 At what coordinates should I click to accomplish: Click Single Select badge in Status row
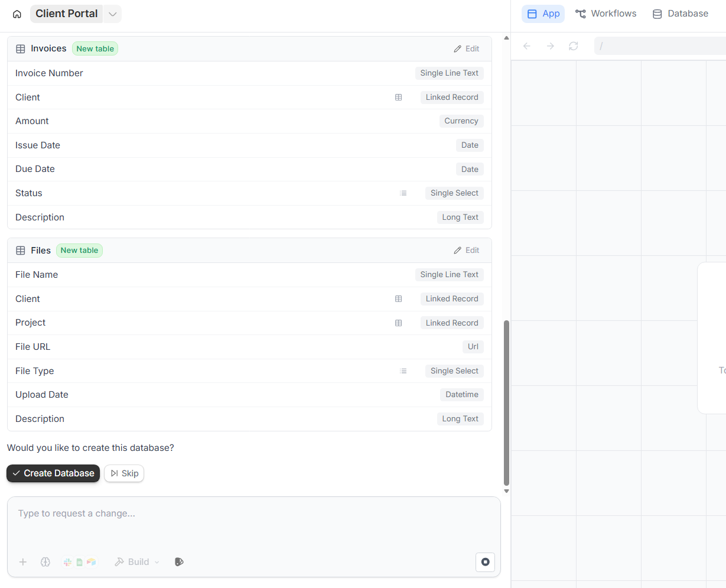454,193
